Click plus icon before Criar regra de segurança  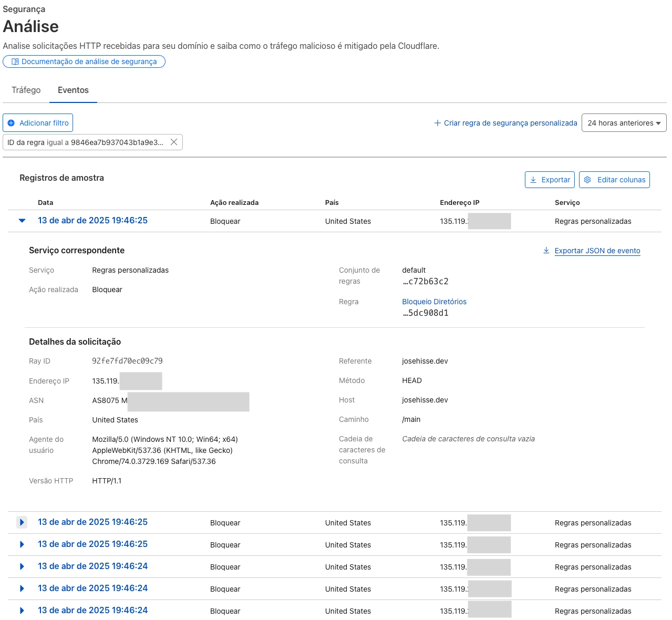[x=437, y=123]
